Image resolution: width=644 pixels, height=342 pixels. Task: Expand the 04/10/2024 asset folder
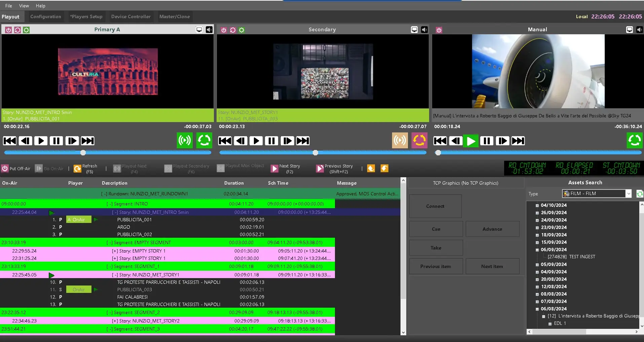tap(537, 205)
